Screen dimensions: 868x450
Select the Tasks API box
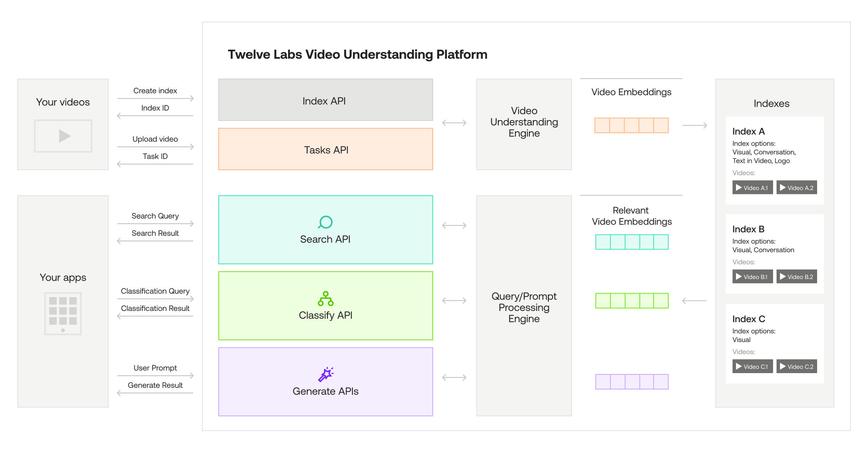click(326, 149)
